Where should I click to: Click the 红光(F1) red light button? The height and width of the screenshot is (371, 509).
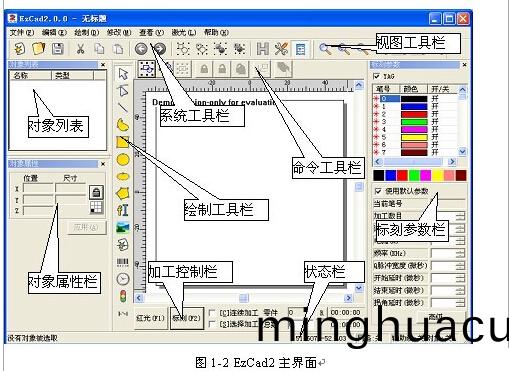pos(150,318)
